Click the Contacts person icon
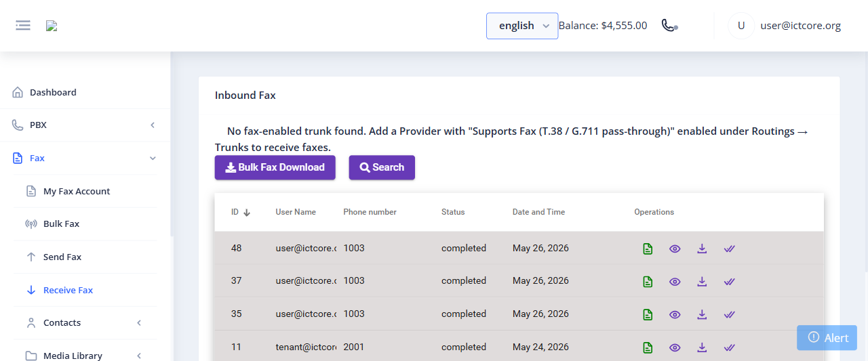 pos(31,322)
